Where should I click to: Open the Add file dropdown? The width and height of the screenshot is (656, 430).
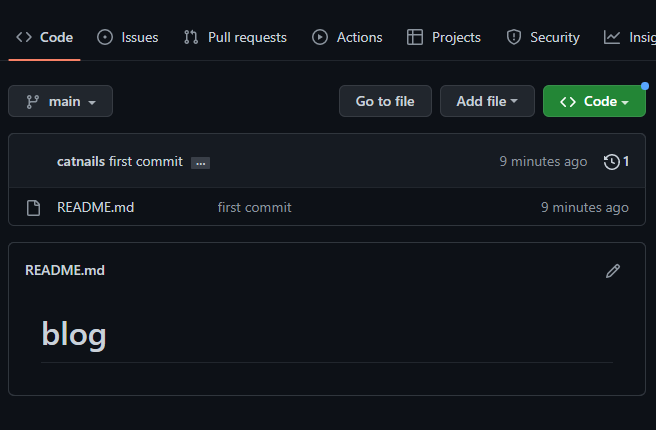pos(487,101)
